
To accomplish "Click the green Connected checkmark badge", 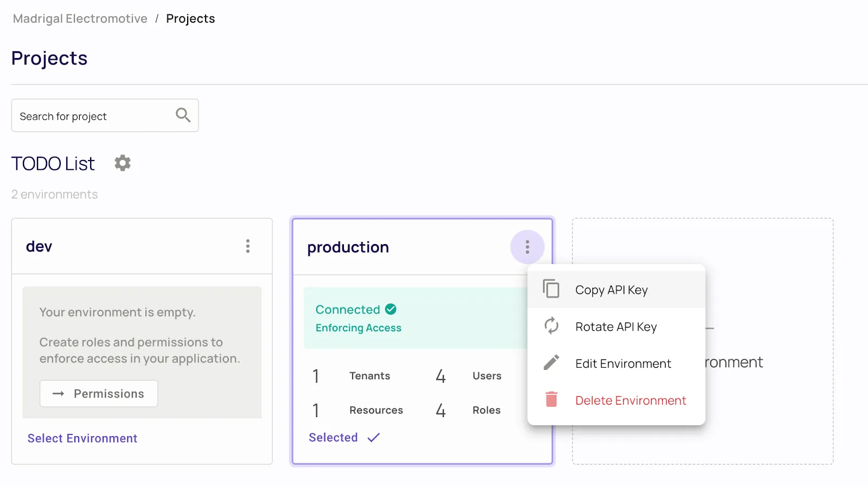I will [x=391, y=309].
